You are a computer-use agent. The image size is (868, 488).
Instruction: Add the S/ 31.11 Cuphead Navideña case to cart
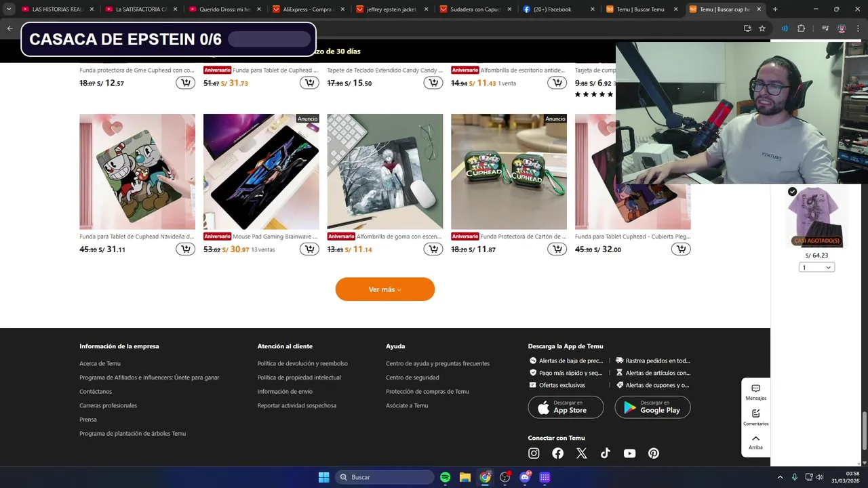click(x=185, y=249)
